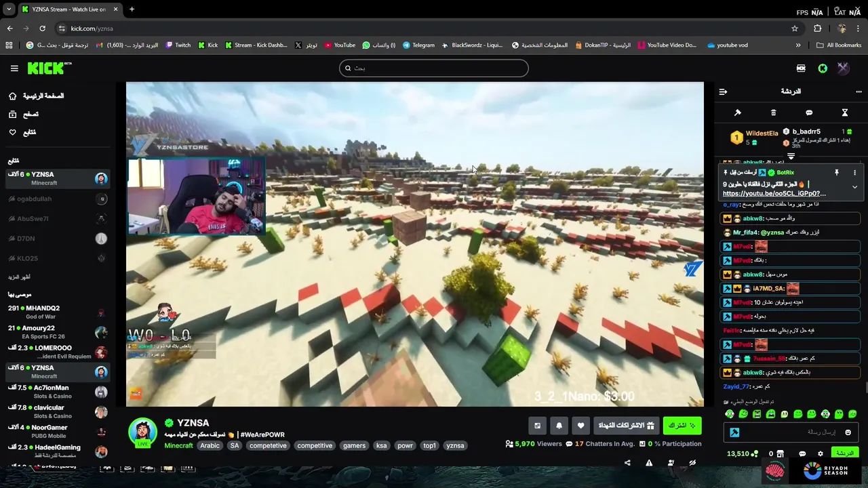The height and width of the screenshot is (488, 868).
Task: Click the gifted subscriptions button
Action: click(x=626, y=426)
